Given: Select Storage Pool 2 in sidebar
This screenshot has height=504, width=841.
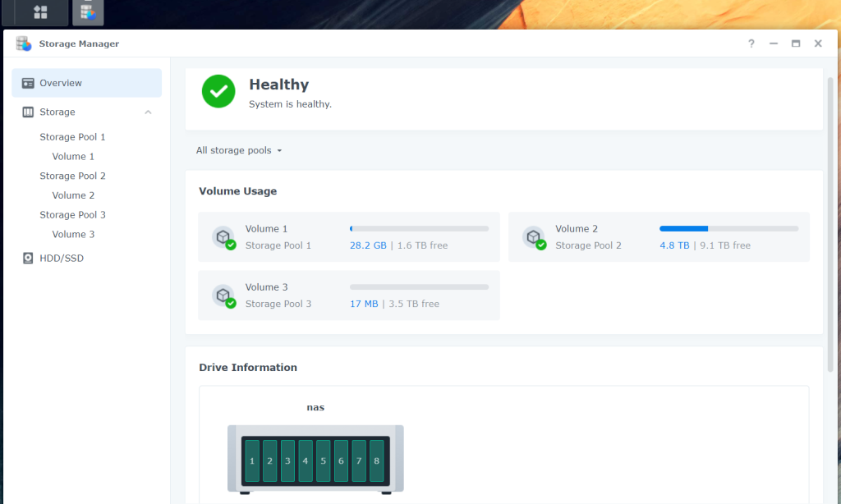Looking at the screenshot, I should click(72, 176).
